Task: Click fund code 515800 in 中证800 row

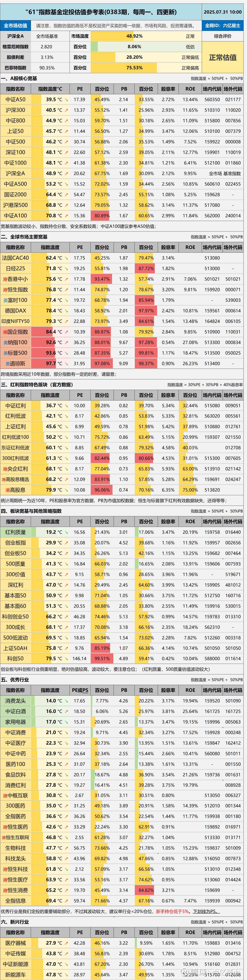Action: pos(212,121)
